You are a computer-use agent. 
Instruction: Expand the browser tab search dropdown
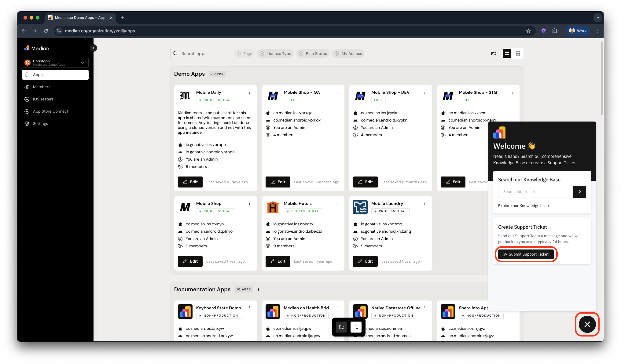598,18
